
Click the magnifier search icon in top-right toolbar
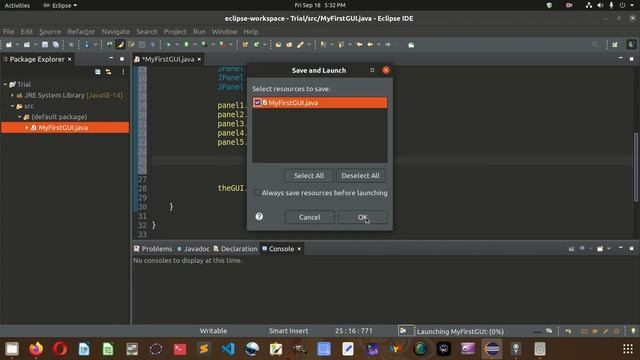click(x=595, y=44)
